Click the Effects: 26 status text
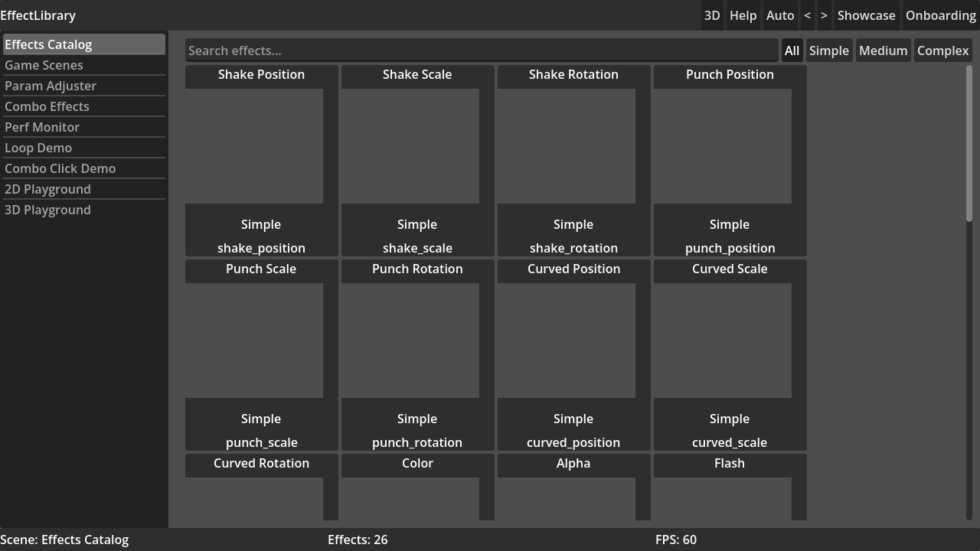Screen dimensions: 980x551 click(x=358, y=540)
